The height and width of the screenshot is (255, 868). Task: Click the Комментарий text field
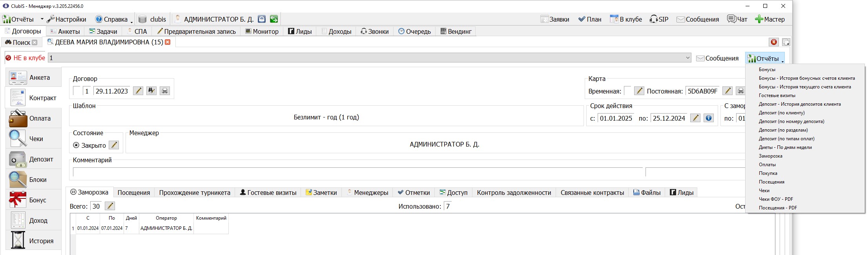[x=358, y=172]
